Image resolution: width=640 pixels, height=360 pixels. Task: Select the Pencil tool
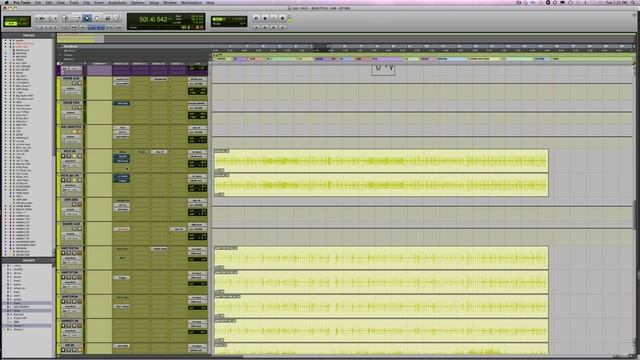pyautogui.click(x=117, y=18)
